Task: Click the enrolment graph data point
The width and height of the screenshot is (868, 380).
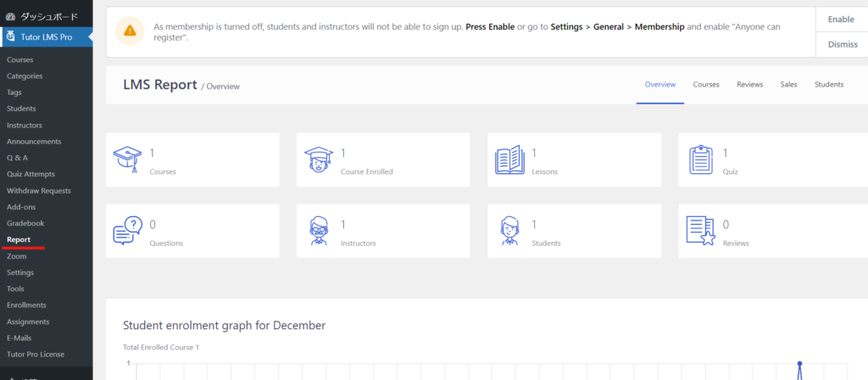Action: [799, 364]
